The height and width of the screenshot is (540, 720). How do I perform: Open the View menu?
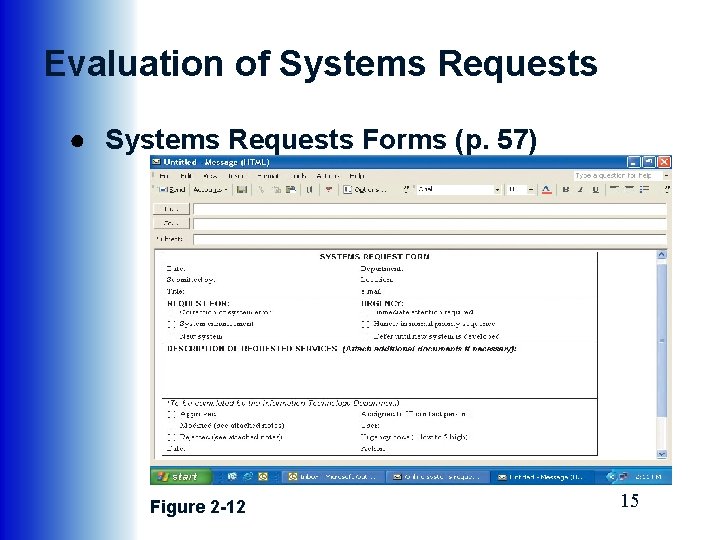(210, 176)
